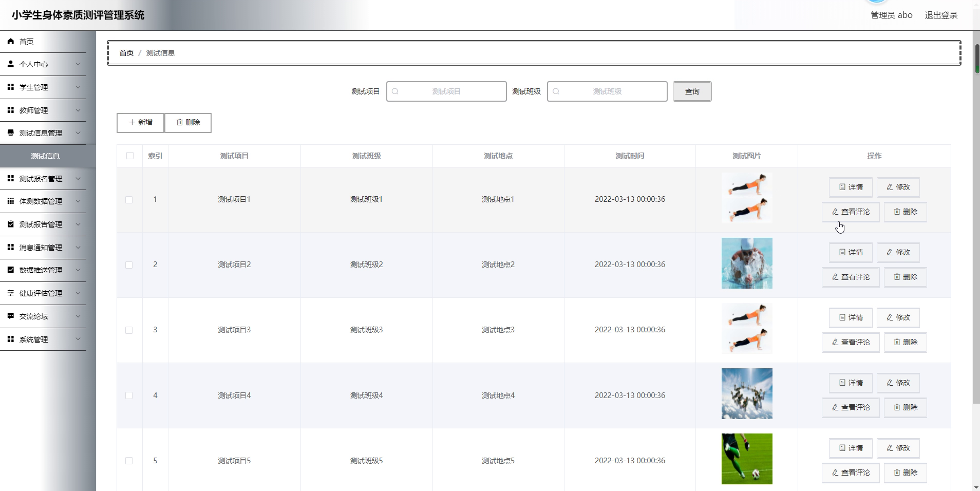Click the icon beside 测试信息管理
Screen dimensions: 980x491
[x=11, y=133]
